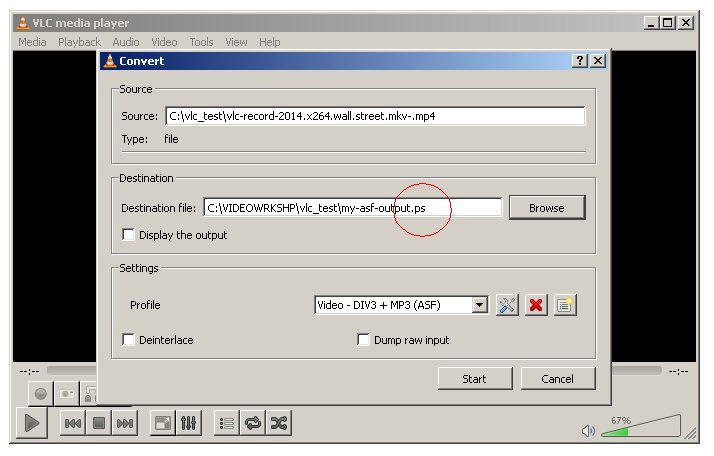This screenshot has width=714, height=456.
Task: Click in the Destination file field
Action: (x=353, y=208)
